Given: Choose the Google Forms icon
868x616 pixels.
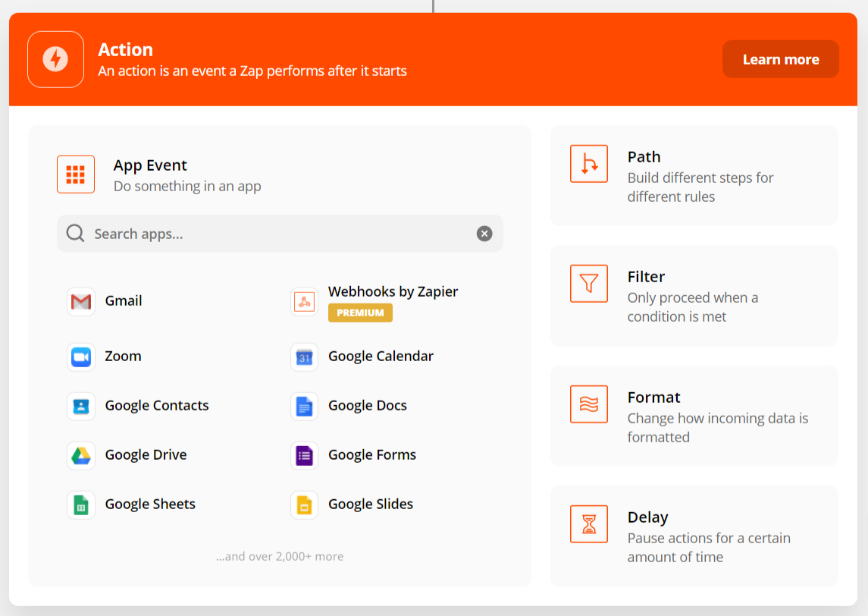Looking at the screenshot, I should [x=305, y=455].
